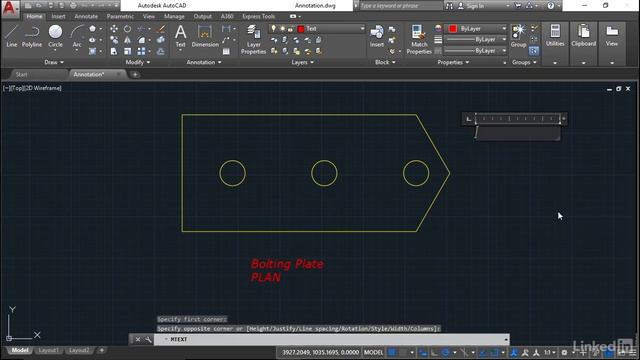
Task: Expand the Properties panel
Action: pos(453,62)
